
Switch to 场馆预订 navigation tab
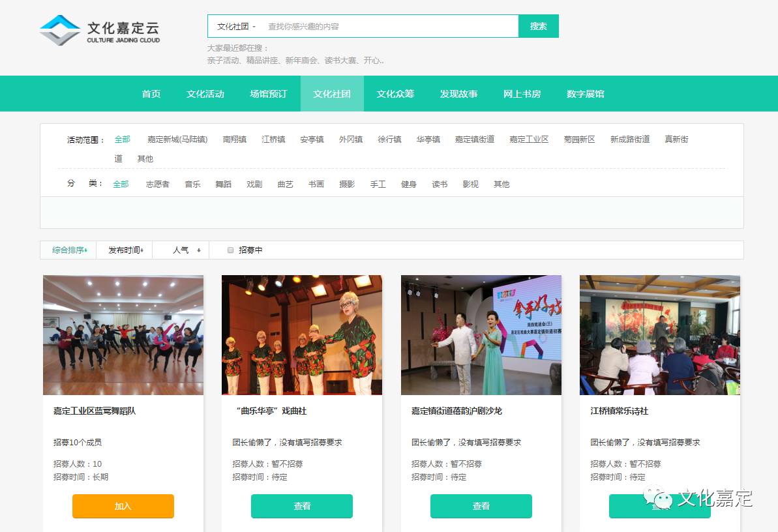(268, 94)
